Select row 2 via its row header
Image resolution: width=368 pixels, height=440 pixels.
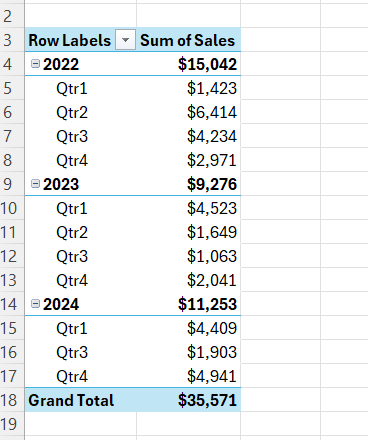tap(12, 16)
